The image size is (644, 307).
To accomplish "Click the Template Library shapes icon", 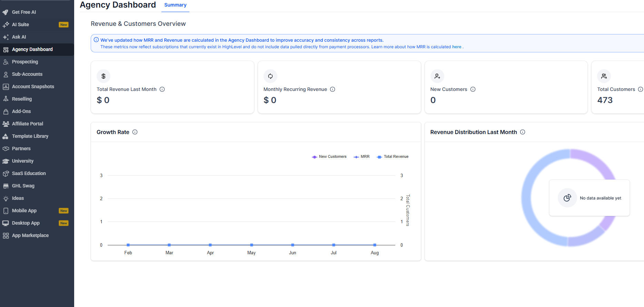I will click(6, 136).
